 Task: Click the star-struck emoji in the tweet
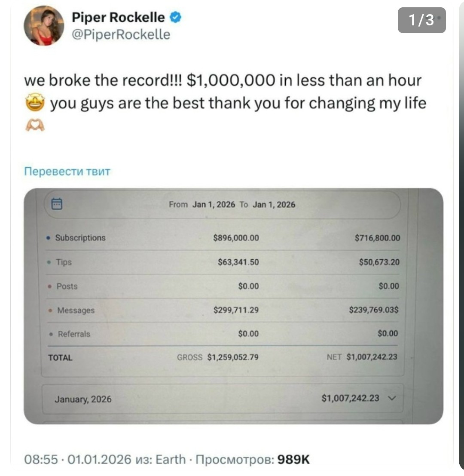[x=34, y=104]
